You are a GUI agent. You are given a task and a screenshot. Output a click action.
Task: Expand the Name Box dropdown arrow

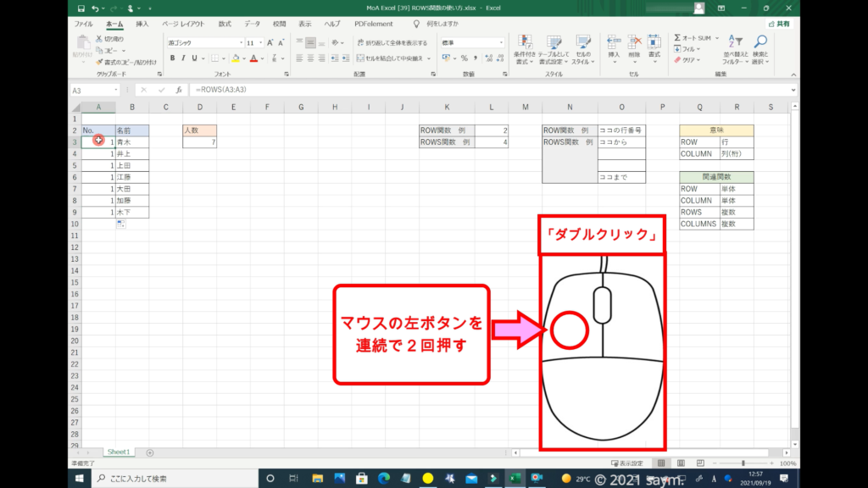(116, 90)
